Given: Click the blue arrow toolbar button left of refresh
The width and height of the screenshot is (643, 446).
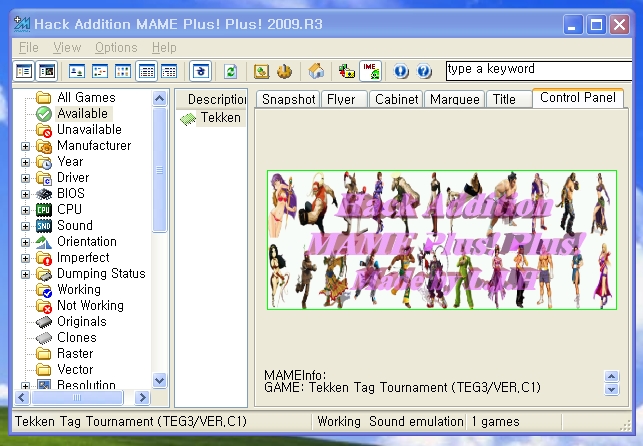Looking at the screenshot, I should tap(201, 71).
